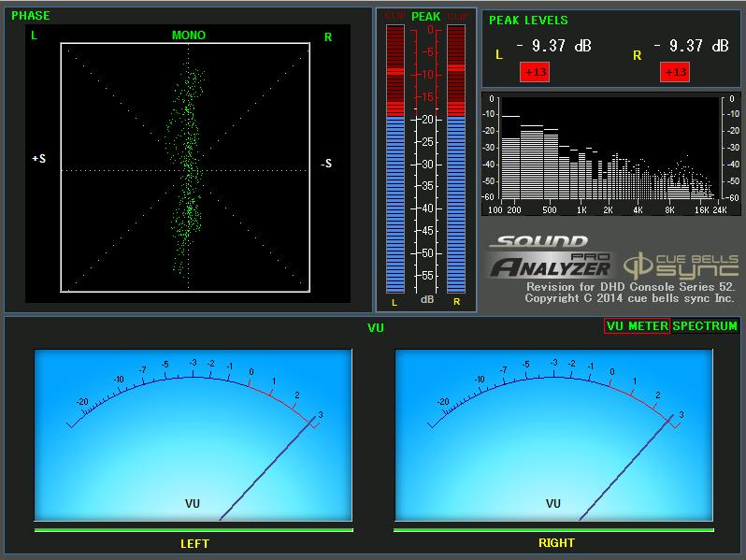The width and height of the screenshot is (746, 560).
Task: Click the cue bells sync logo
Action: point(681,264)
